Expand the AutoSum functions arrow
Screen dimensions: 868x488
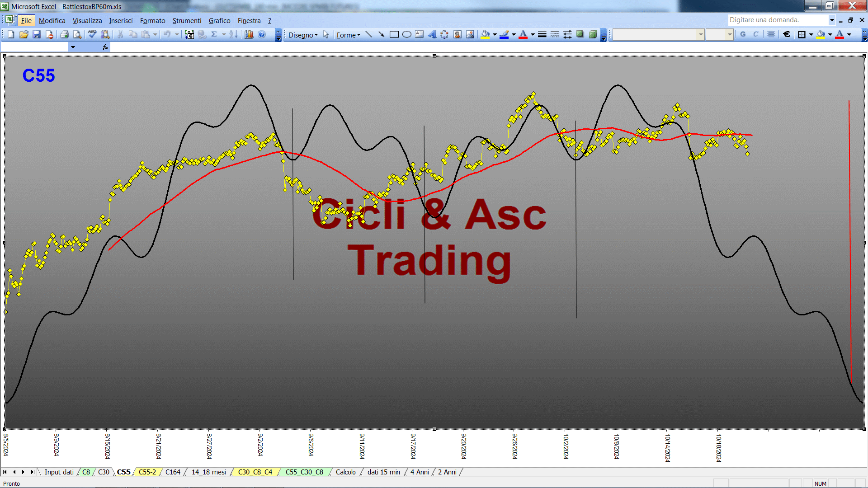pos(224,34)
